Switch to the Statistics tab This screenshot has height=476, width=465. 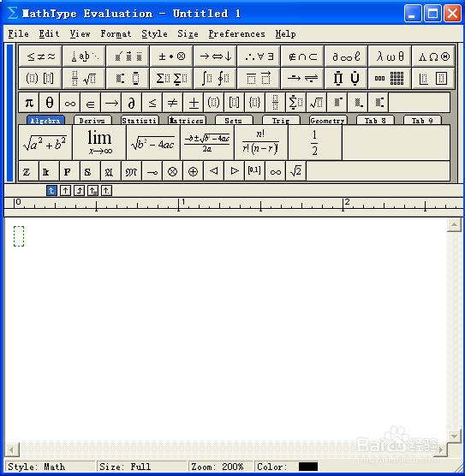tap(140, 120)
